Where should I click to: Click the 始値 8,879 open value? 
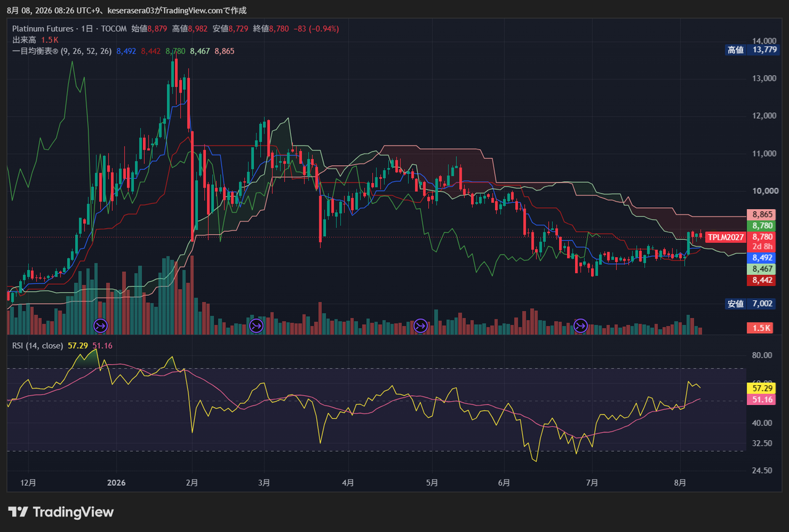coord(150,28)
